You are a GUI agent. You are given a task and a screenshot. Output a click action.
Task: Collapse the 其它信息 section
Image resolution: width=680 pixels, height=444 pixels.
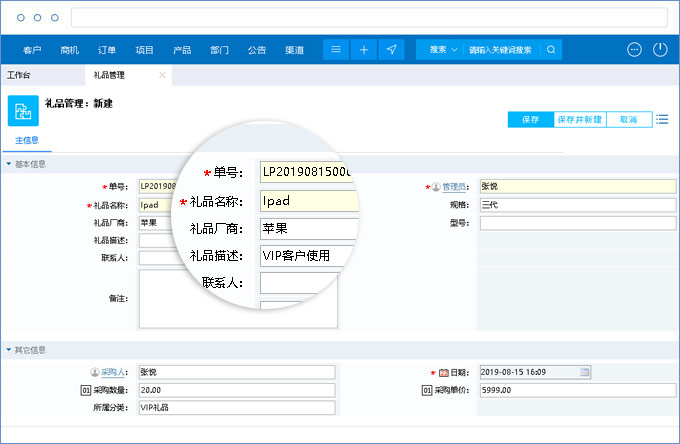pos(9,350)
